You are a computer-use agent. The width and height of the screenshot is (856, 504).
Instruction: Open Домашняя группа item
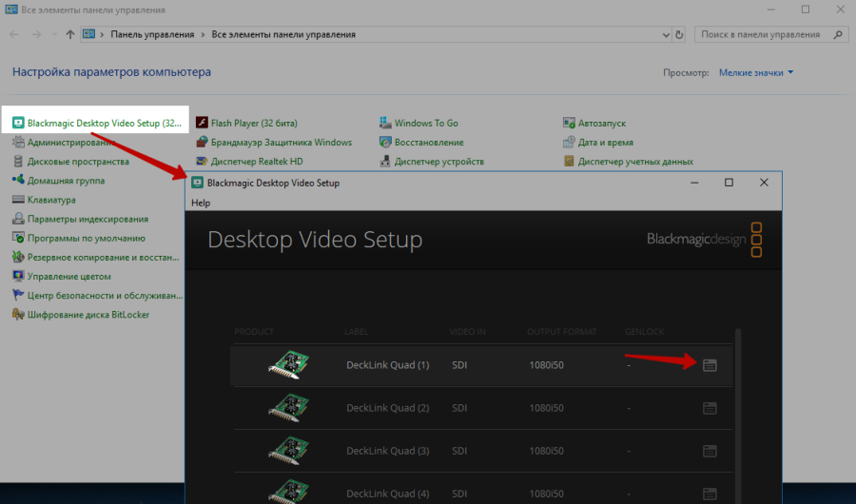58,180
